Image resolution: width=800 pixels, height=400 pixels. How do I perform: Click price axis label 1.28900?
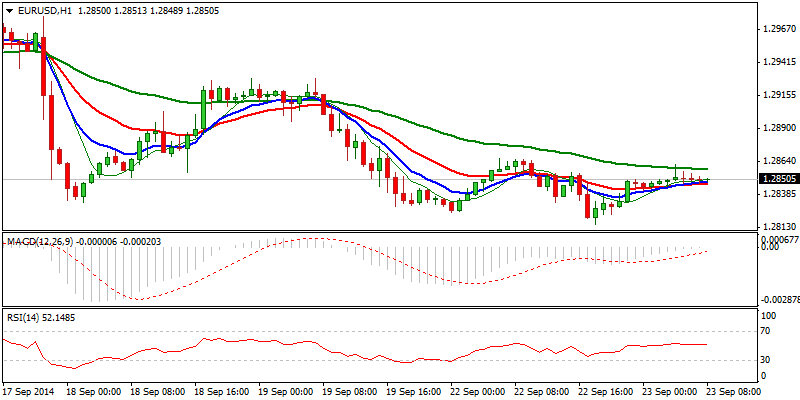tap(778, 128)
